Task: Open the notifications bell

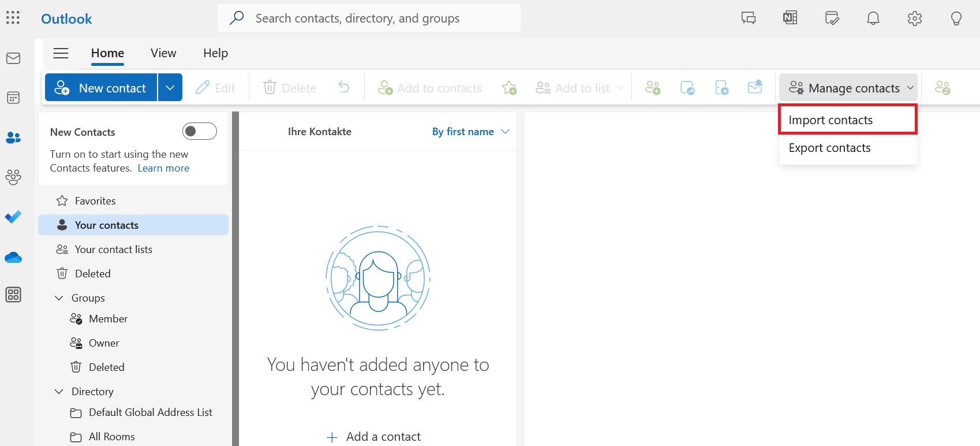Action: click(x=873, y=18)
